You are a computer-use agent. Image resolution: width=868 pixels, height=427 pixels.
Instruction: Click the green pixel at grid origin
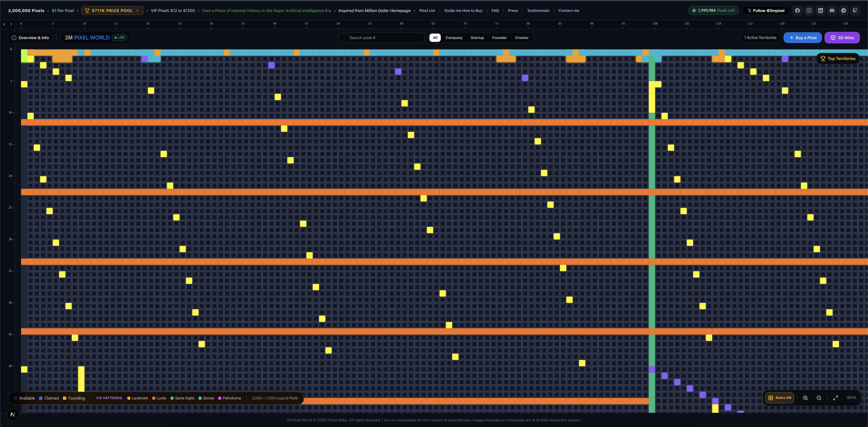pyautogui.click(x=24, y=53)
